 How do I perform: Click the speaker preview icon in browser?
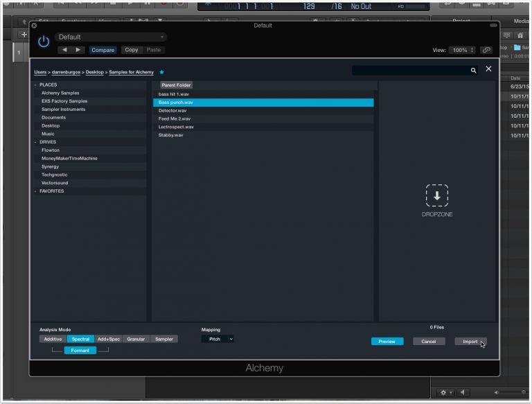(463, 392)
